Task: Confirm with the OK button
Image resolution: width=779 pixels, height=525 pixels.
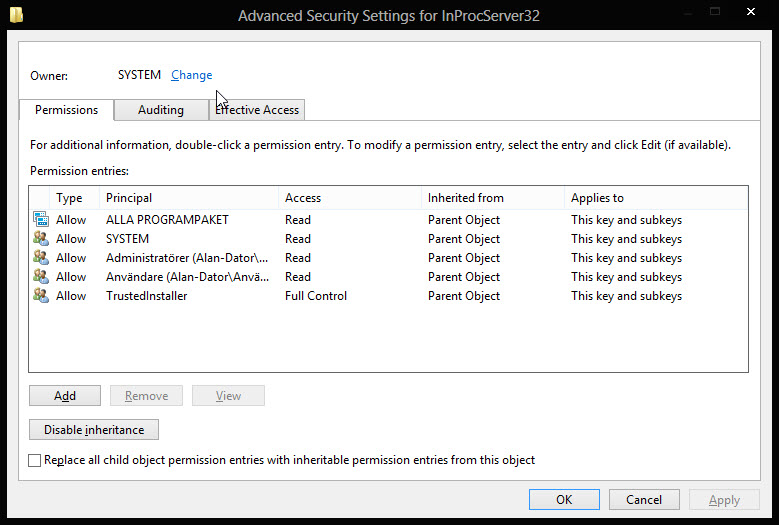Action: (x=564, y=500)
